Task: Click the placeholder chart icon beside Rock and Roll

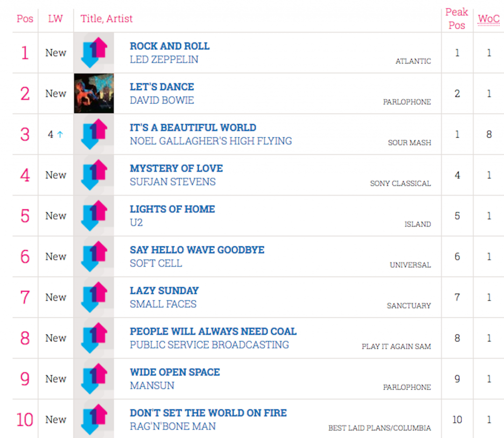Action: pyautogui.click(x=94, y=53)
